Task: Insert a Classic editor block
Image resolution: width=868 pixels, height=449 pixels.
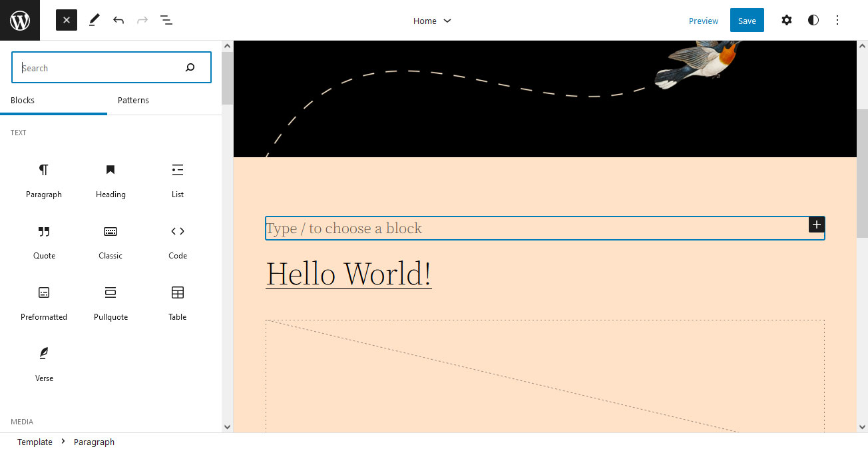Action: [110, 241]
